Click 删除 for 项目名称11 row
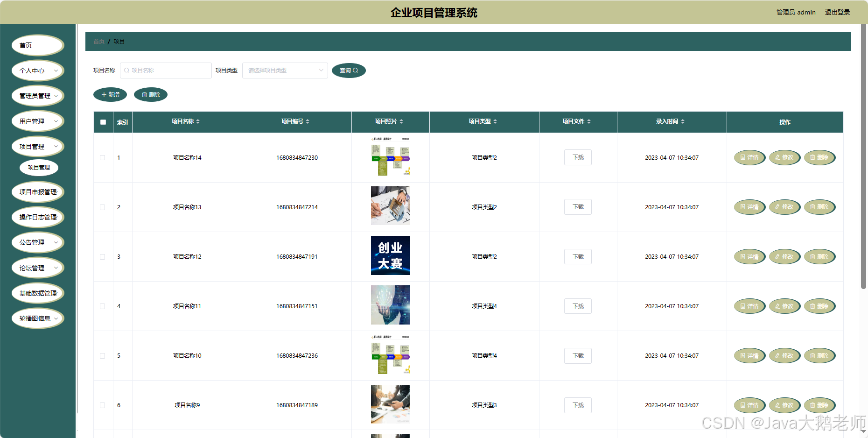Viewport: 868px width, 438px height. pos(819,306)
